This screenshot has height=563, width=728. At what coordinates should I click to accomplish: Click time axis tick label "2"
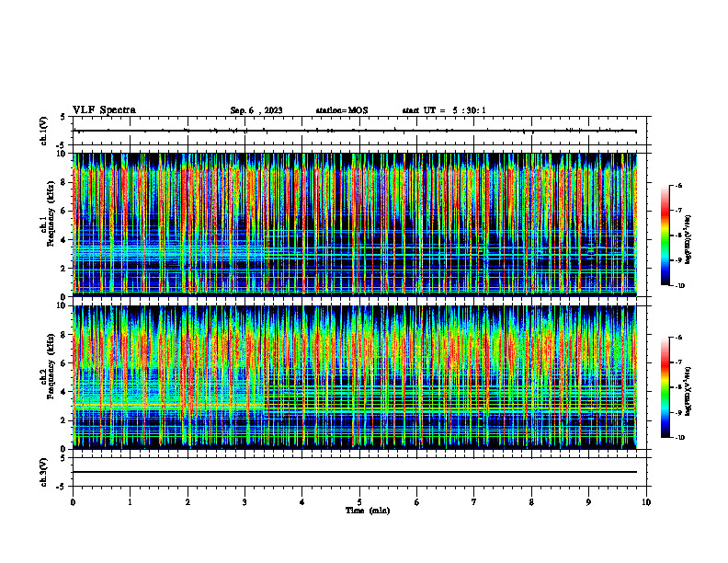click(188, 502)
